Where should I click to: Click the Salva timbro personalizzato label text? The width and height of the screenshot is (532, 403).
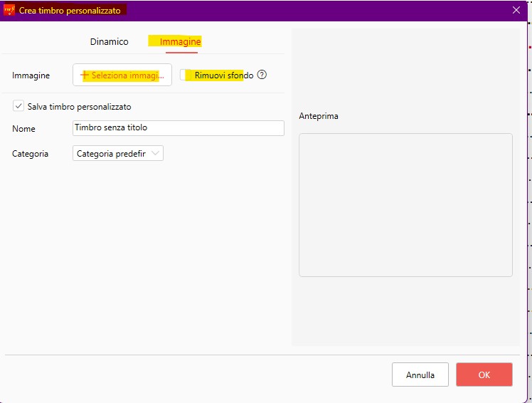(79, 107)
